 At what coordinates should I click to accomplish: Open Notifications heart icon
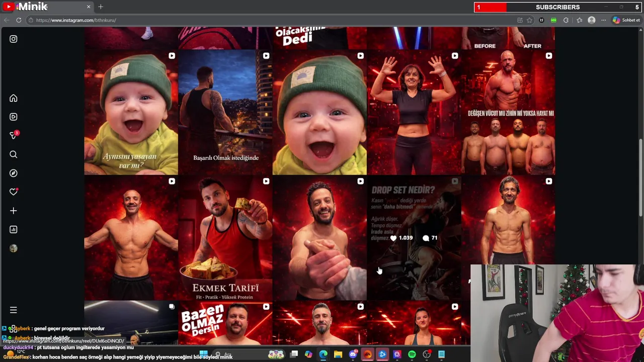[x=14, y=192]
